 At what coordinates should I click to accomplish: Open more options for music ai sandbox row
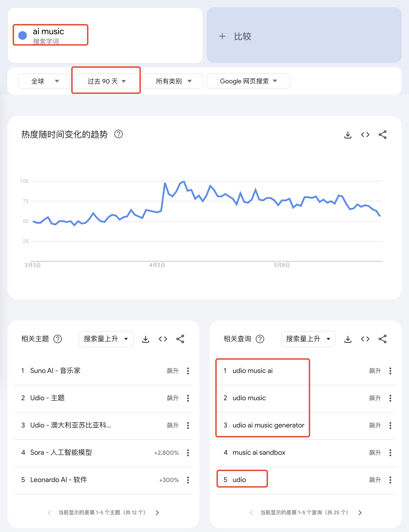390,453
